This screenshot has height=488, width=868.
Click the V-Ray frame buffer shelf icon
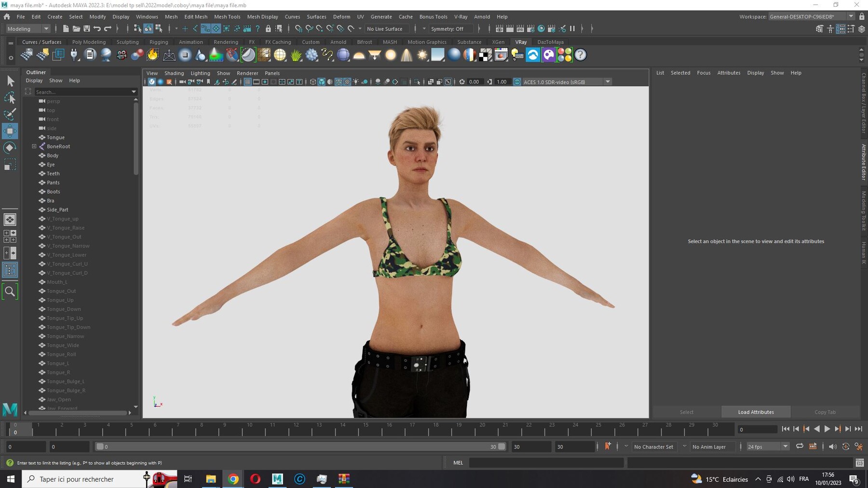[x=502, y=55]
